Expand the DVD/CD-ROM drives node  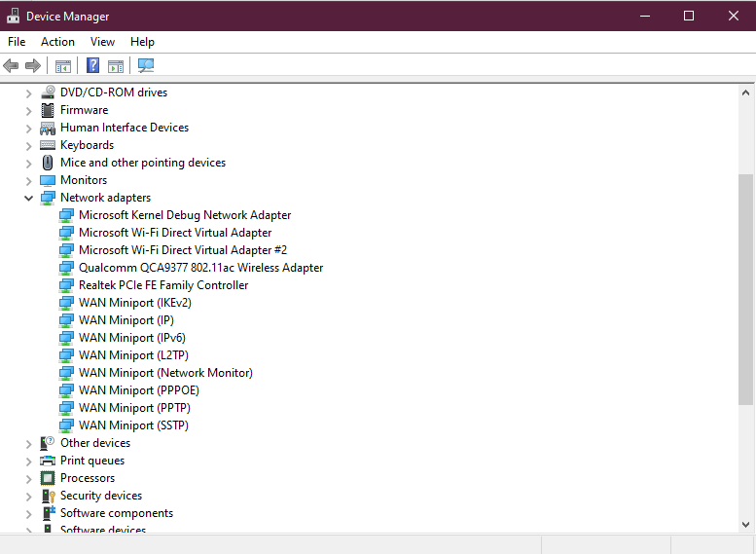click(28, 93)
